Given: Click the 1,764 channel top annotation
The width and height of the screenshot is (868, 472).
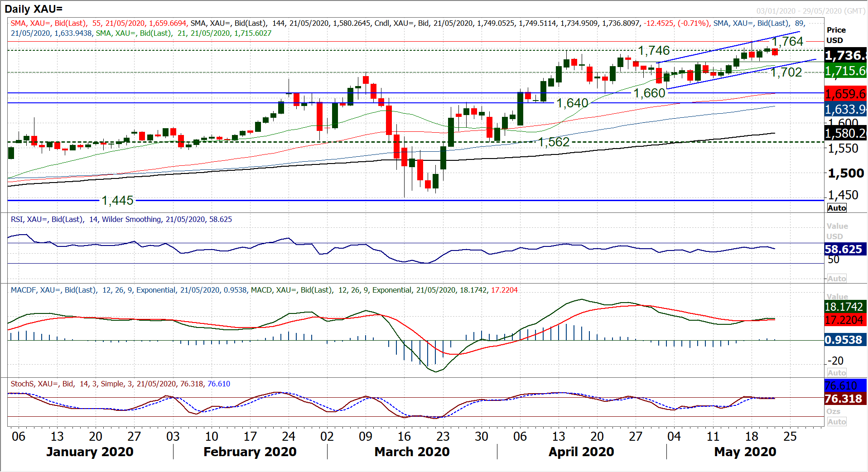Looking at the screenshot, I should pos(787,41).
